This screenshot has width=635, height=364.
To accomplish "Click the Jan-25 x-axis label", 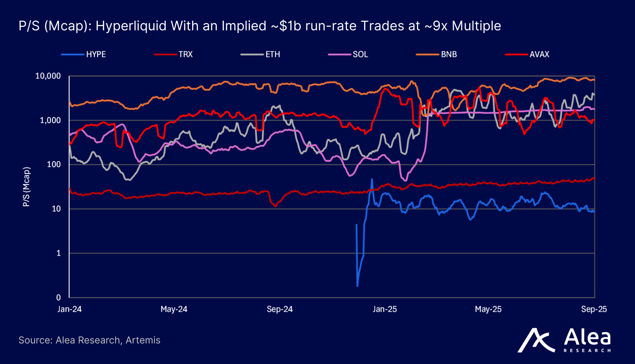I will coord(385,309).
